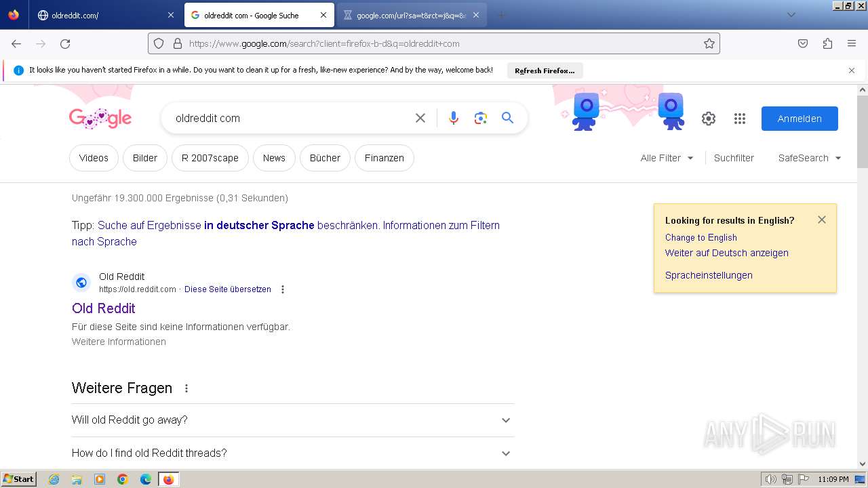Click Diese Seite übersetzen link
This screenshot has height=488, width=868.
pyautogui.click(x=228, y=289)
